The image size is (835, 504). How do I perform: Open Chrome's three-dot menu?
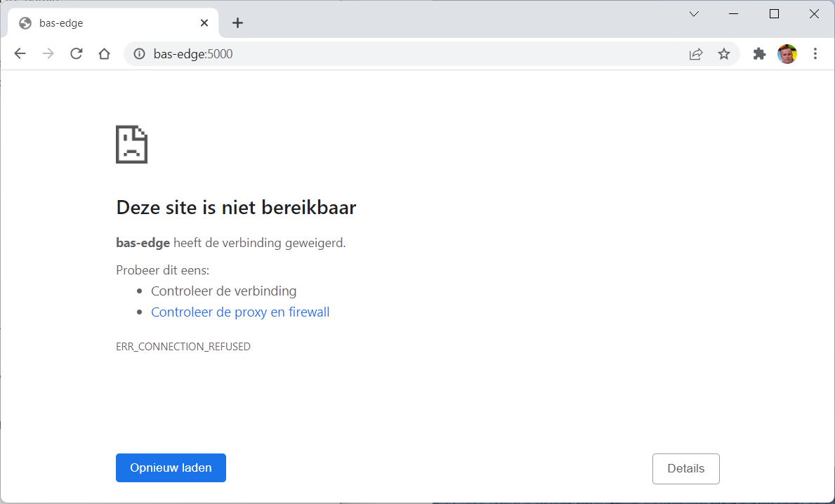click(815, 54)
